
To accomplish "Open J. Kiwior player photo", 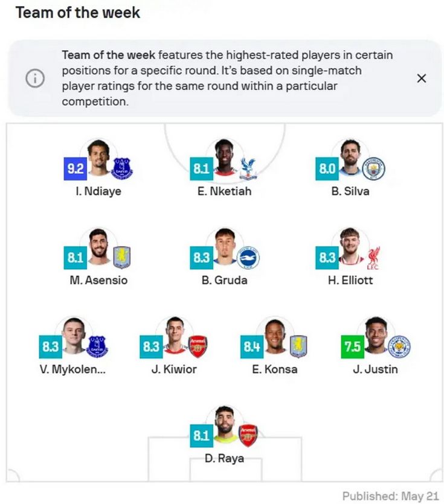I will (175, 336).
